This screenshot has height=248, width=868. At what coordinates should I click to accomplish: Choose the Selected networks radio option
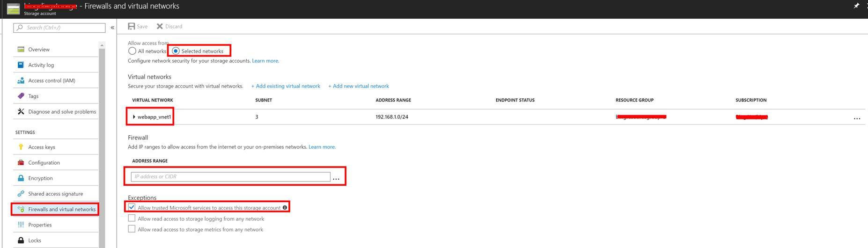pyautogui.click(x=176, y=51)
